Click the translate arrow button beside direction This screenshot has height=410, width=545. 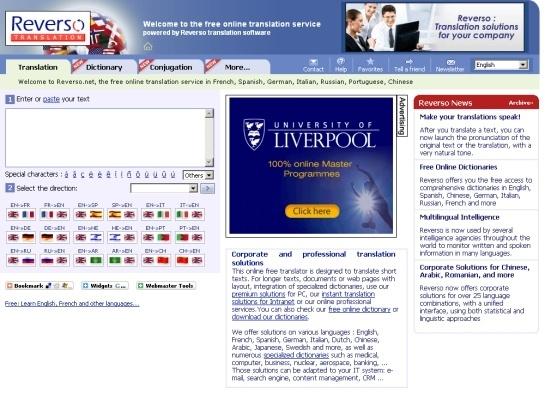point(208,188)
